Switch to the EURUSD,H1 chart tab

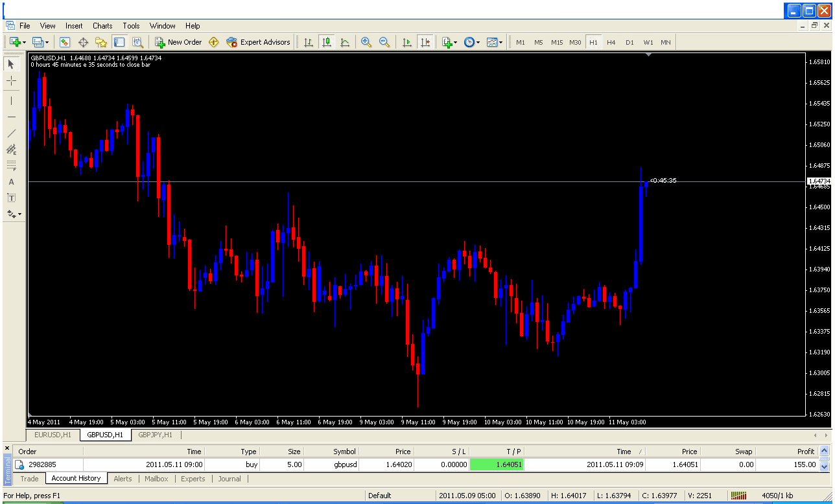point(53,435)
